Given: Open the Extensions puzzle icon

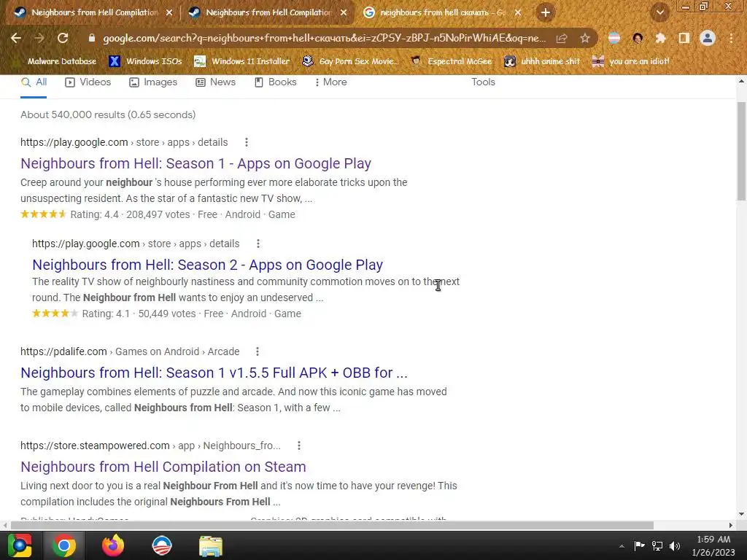Looking at the screenshot, I should point(660,38).
